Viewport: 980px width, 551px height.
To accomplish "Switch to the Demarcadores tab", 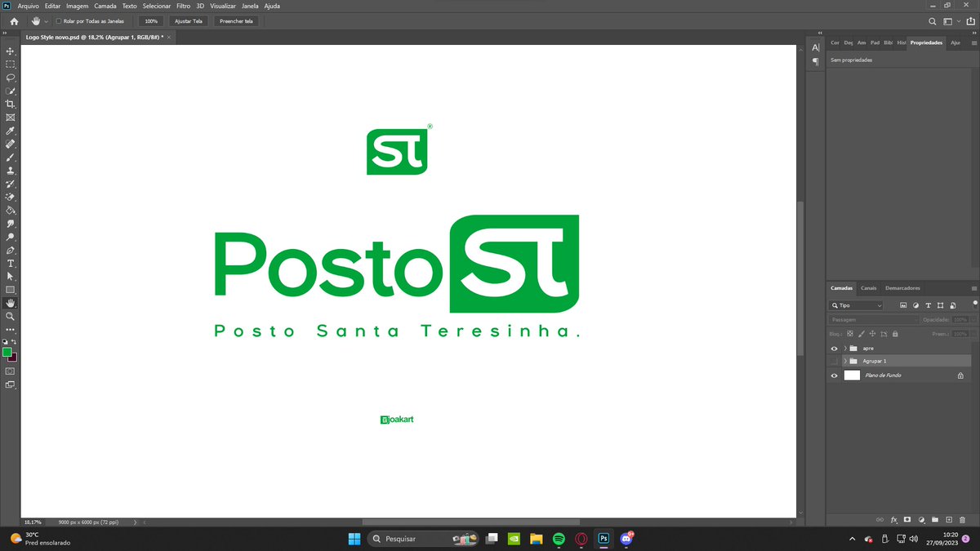I will pyautogui.click(x=902, y=288).
